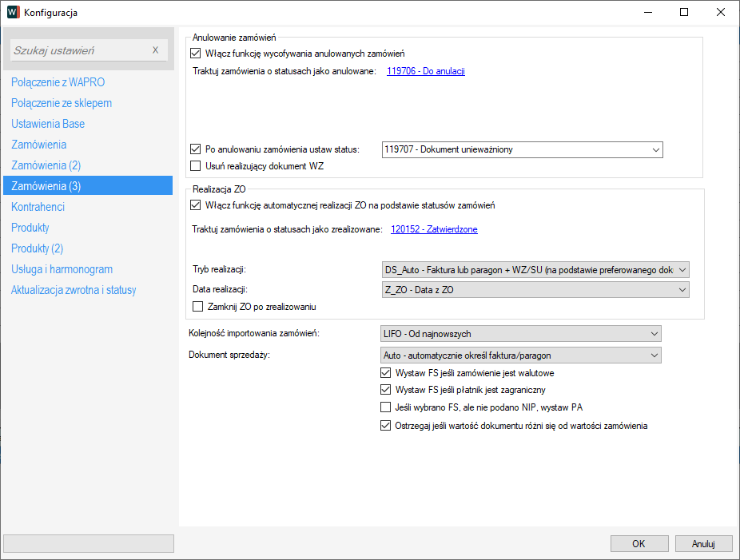Click the Szukaj ustawień search field
Screen dimensions: 740x560
tap(80, 50)
